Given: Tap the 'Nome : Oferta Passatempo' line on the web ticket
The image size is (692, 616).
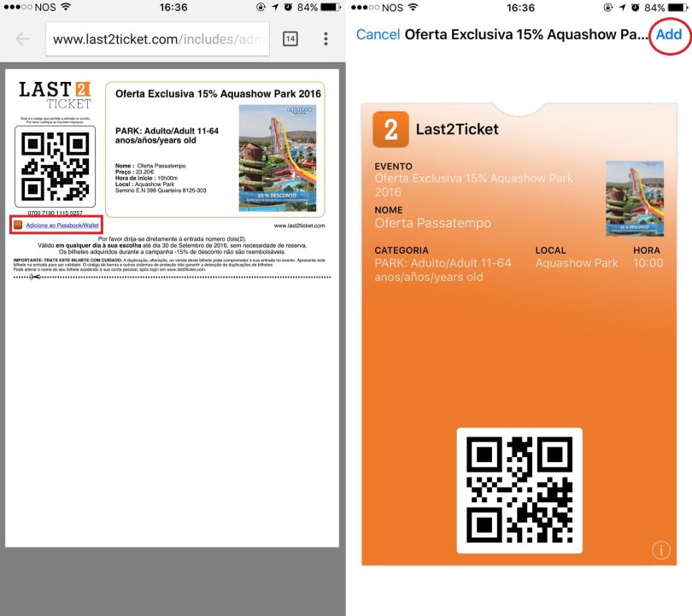Looking at the screenshot, I should (x=150, y=166).
